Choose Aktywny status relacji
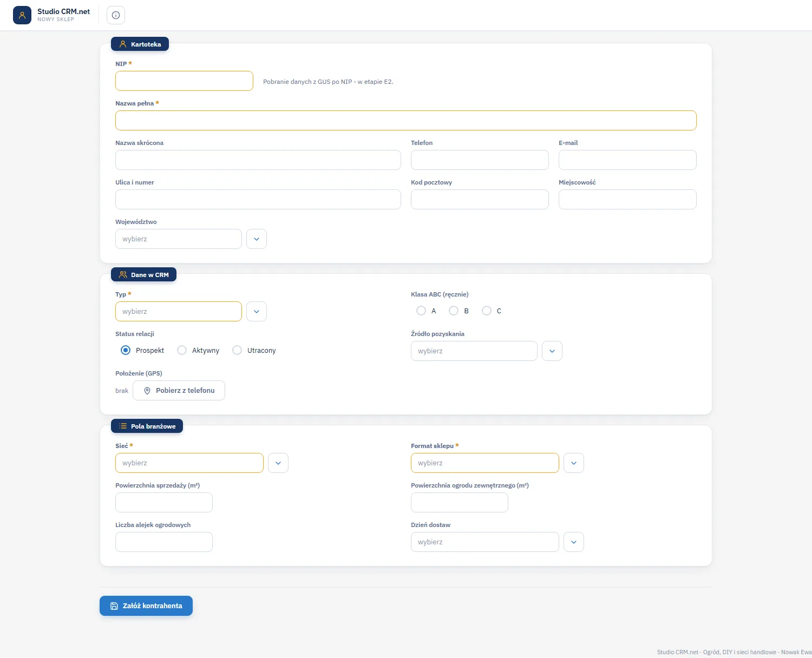The image size is (812, 658). coord(182,350)
